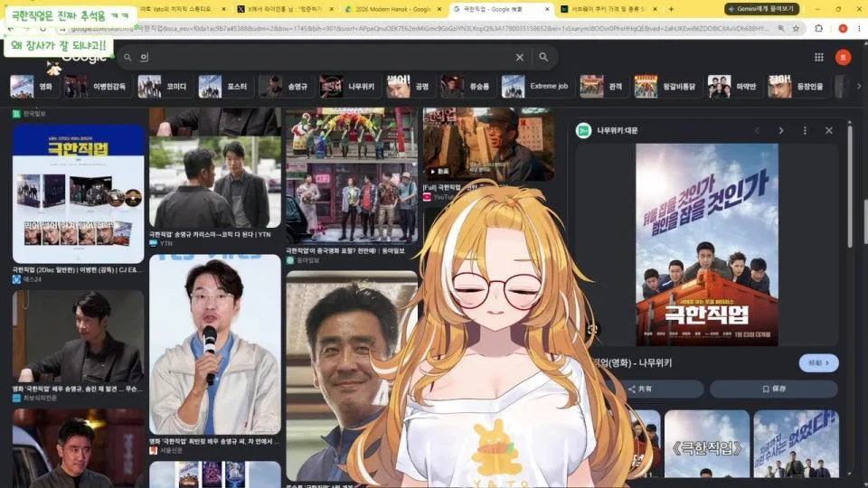Open the 극한직업 2Disc DVD image result
Screen dimensions: 868x488
pyautogui.click(x=78, y=193)
